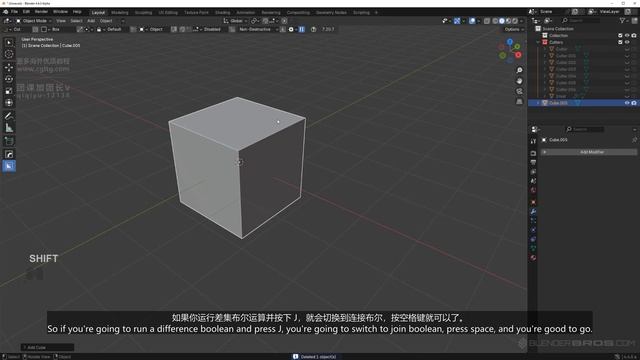Toggle show gizmo button in header

coord(457,21)
